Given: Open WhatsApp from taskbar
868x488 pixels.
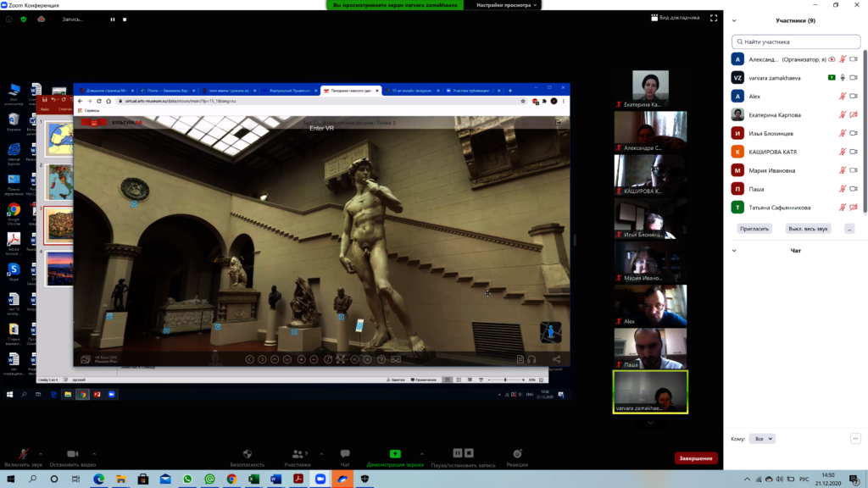Looking at the screenshot, I should (187, 480).
